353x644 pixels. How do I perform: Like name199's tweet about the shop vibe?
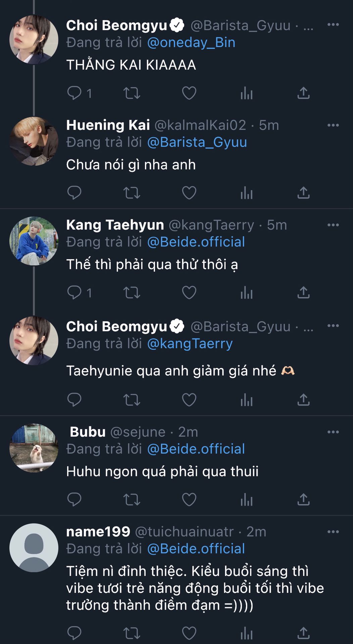click(x=189, y=633)
